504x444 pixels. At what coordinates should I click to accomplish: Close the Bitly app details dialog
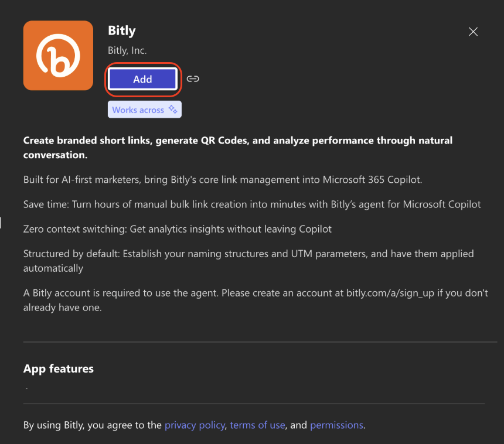(473, 32)
